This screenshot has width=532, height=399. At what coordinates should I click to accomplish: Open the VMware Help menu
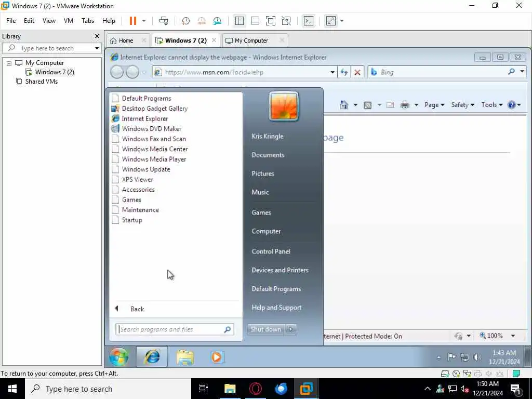[x=109, y=21]
